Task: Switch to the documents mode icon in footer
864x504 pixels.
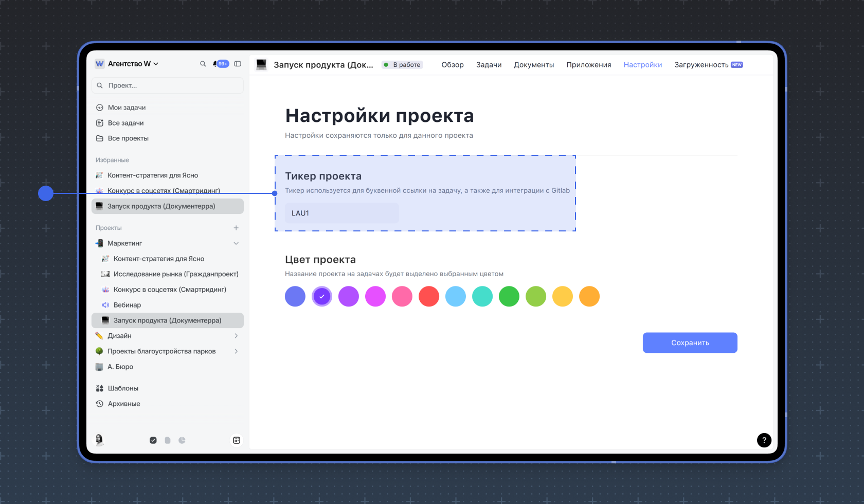Action: 168,440
